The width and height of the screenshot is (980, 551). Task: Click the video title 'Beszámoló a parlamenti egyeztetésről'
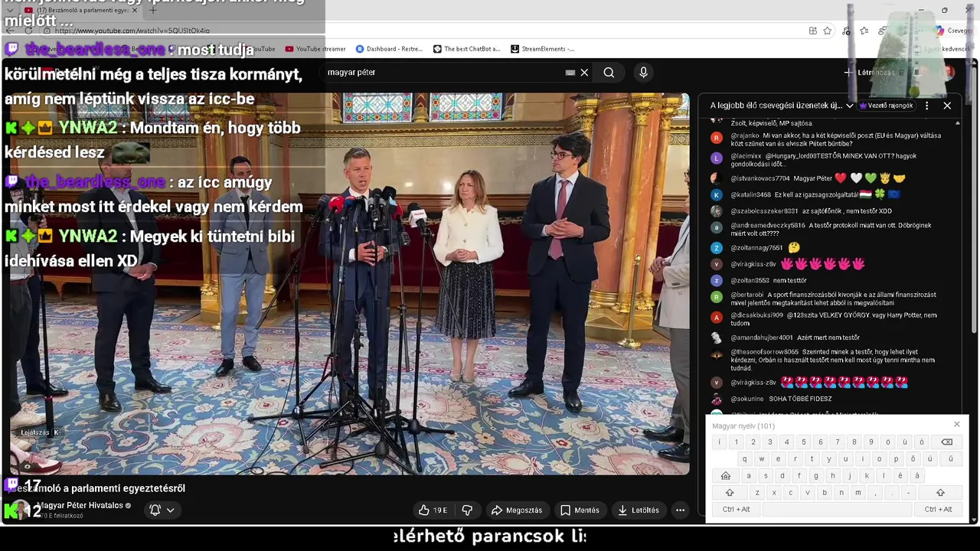tap(96, 488)
